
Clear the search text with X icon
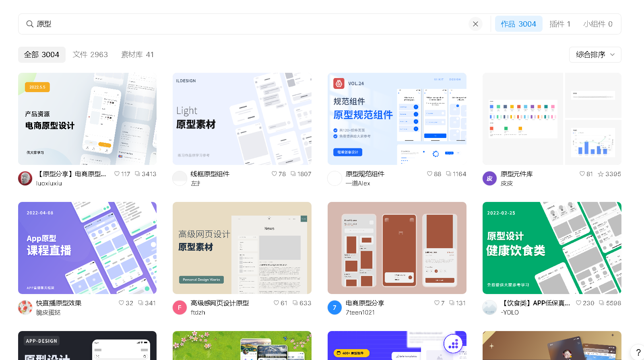475,24
